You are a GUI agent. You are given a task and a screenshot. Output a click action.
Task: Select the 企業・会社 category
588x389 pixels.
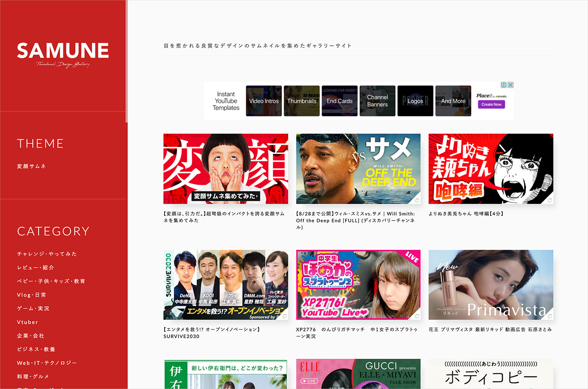click(x=31, y=336)
